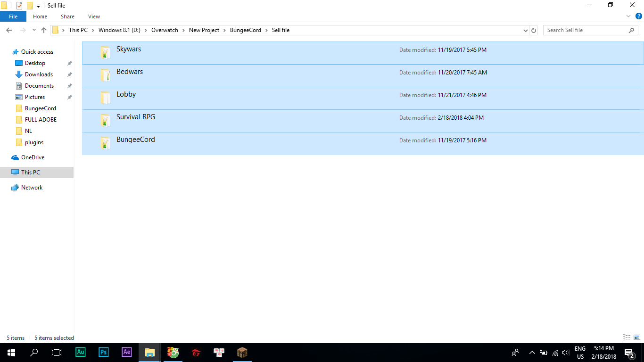
Task: Open taskbar Search magnifier
Action: (34, 353)
